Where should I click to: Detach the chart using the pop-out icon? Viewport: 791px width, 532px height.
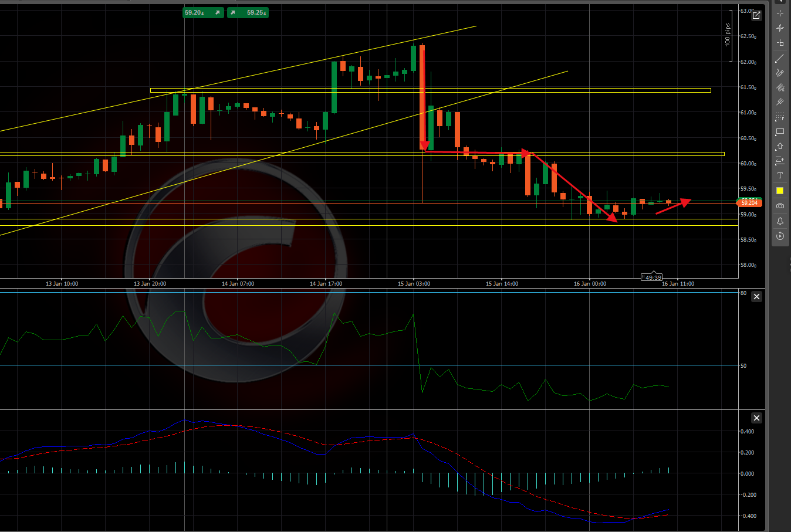pos(756,15)
